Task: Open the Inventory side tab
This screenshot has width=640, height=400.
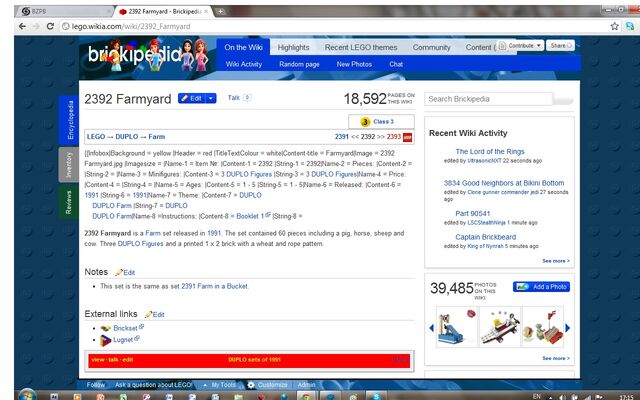Action: (69, 164)
